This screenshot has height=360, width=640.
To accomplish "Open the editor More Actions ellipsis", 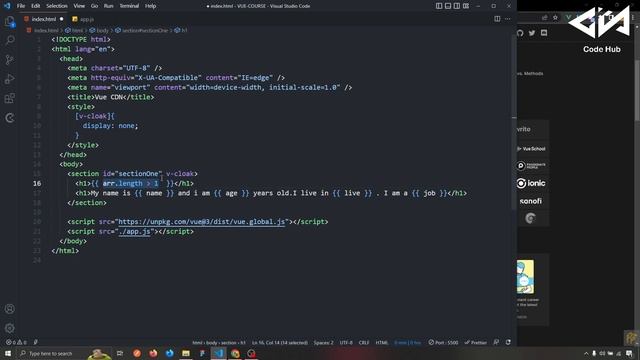I will [x=507, y=19].
